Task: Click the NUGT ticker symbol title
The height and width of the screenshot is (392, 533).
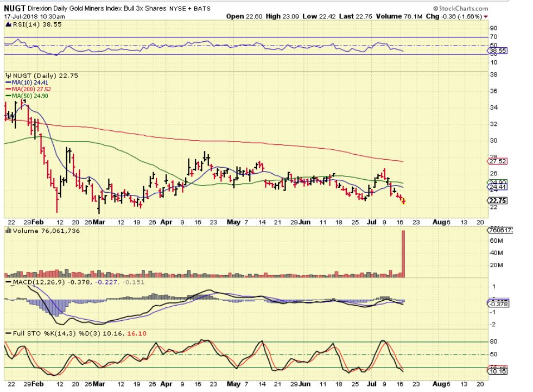Action: pos(15,9)
